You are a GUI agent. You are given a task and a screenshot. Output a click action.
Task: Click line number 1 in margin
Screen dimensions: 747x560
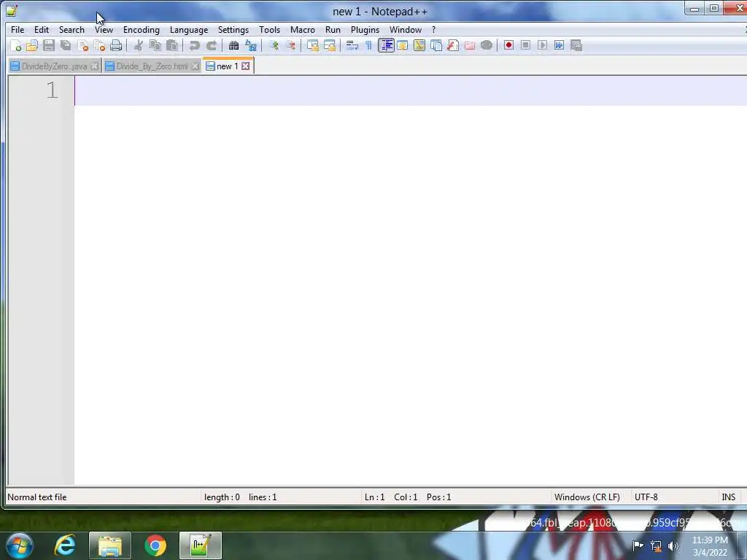tap(52, 90)
